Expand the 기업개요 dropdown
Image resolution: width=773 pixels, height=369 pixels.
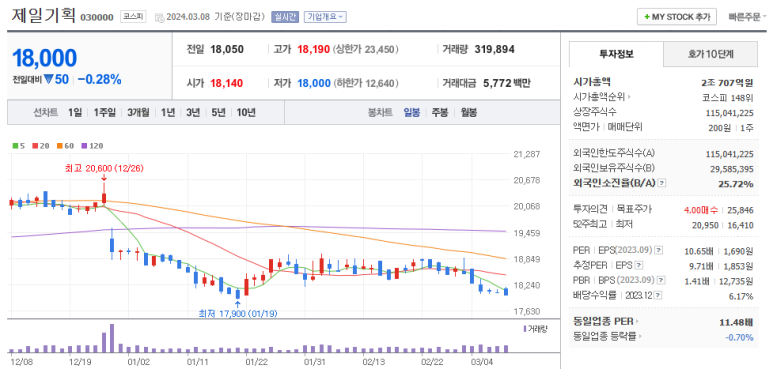[x=325, y=17]
